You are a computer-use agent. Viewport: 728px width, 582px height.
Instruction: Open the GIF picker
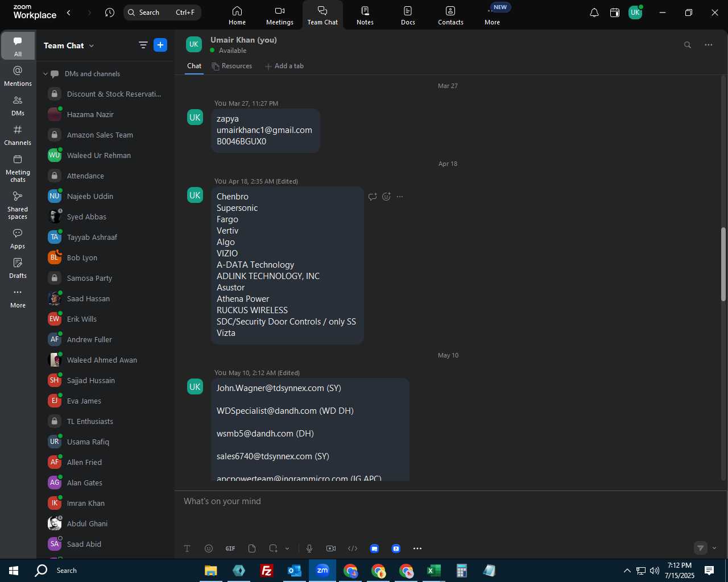click(x=230, y=548)
